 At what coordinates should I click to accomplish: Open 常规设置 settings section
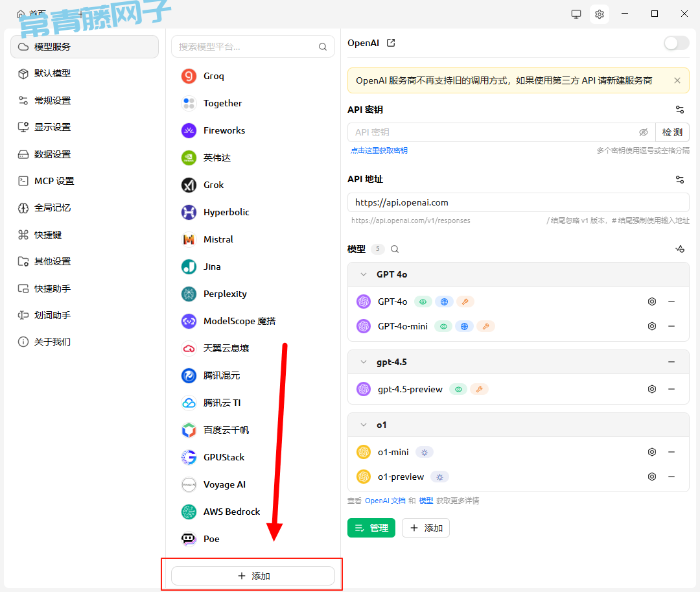(x=84, y=101)
